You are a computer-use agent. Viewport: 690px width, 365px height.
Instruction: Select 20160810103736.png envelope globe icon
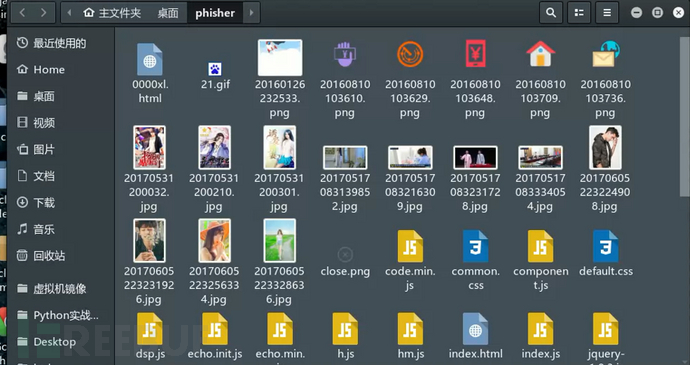point(606,54)
